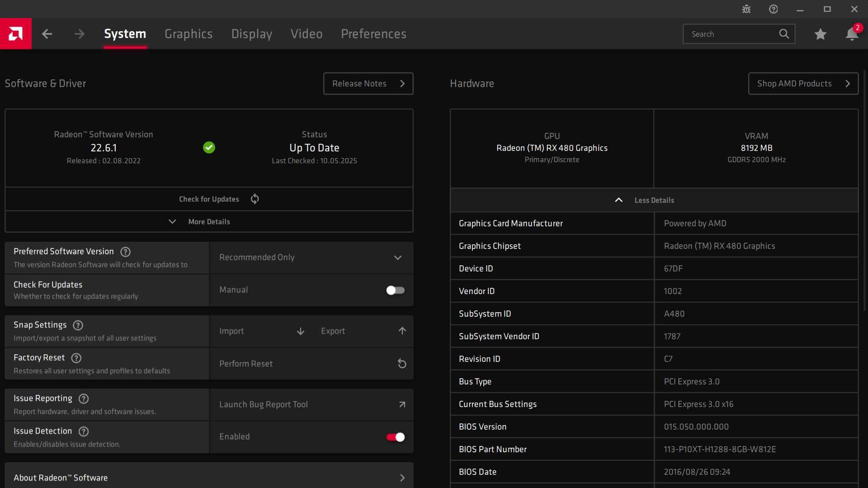Click the Launch Bug Report Tool arrow icon
Image resolution: width=868 pixels, height=488 pixels.
coord(402,405)
